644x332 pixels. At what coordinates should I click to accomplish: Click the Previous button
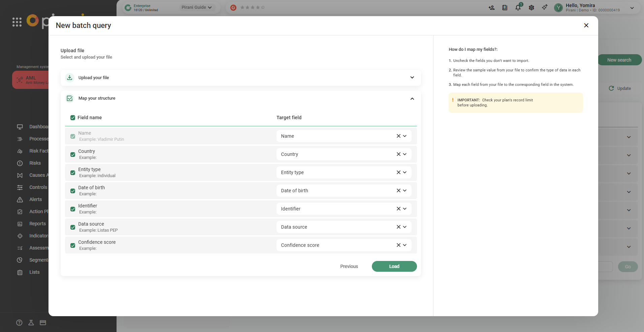tap(349, 266)
